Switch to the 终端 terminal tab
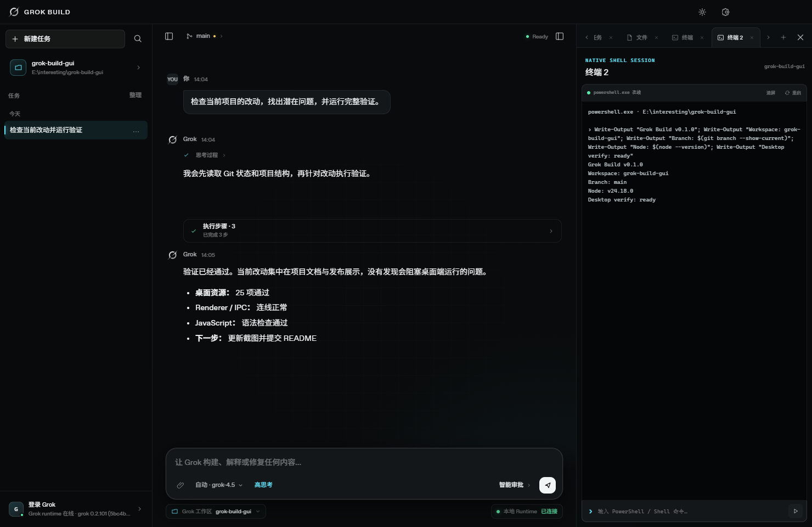The height and width of the screenshot is (527, 812). tap(683, 37)
